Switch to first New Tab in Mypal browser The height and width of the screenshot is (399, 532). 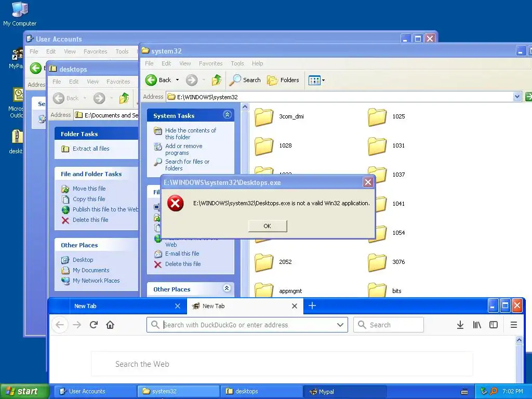118,306
